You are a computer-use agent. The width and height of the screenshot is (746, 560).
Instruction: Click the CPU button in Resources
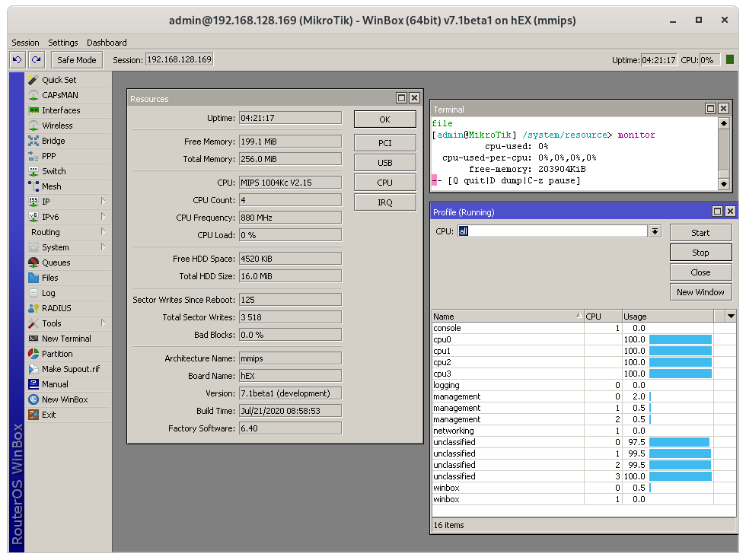click(385, 183)
